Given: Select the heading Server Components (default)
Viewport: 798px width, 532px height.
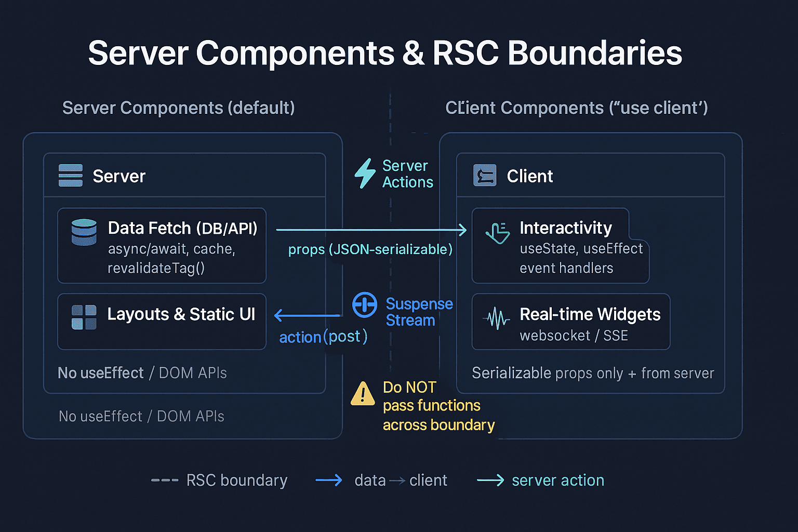Looking at the screenshot, I should (179, 108).
